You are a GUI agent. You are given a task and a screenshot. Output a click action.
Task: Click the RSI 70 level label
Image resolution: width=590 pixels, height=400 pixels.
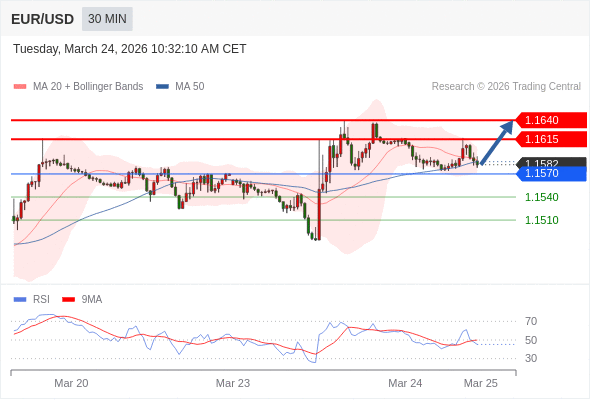[531, 321]
